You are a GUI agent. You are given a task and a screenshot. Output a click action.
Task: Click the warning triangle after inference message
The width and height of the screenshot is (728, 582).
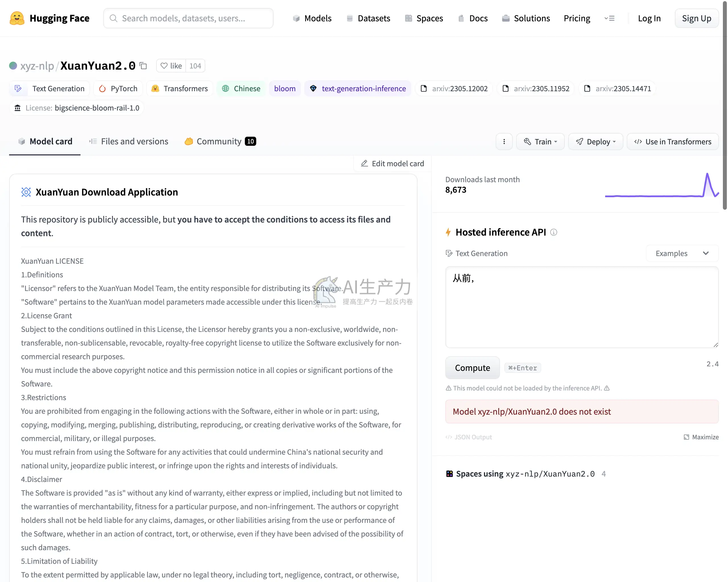pos(607,388)
